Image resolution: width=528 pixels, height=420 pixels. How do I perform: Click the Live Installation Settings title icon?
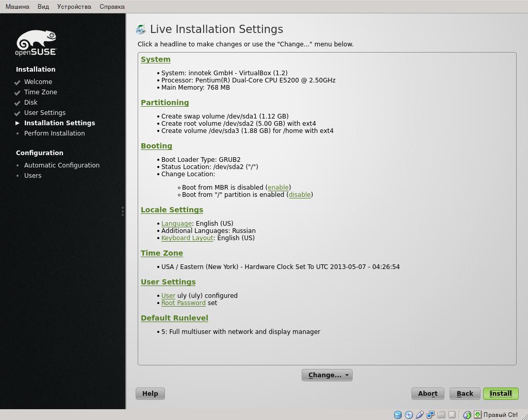(x=141, y=29)
